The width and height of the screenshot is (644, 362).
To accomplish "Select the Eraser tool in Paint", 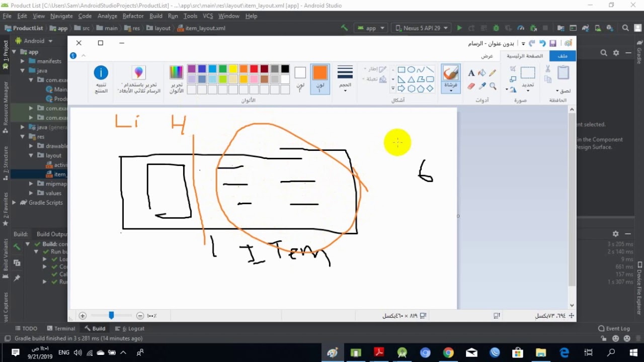I will (x=471, y=86).
